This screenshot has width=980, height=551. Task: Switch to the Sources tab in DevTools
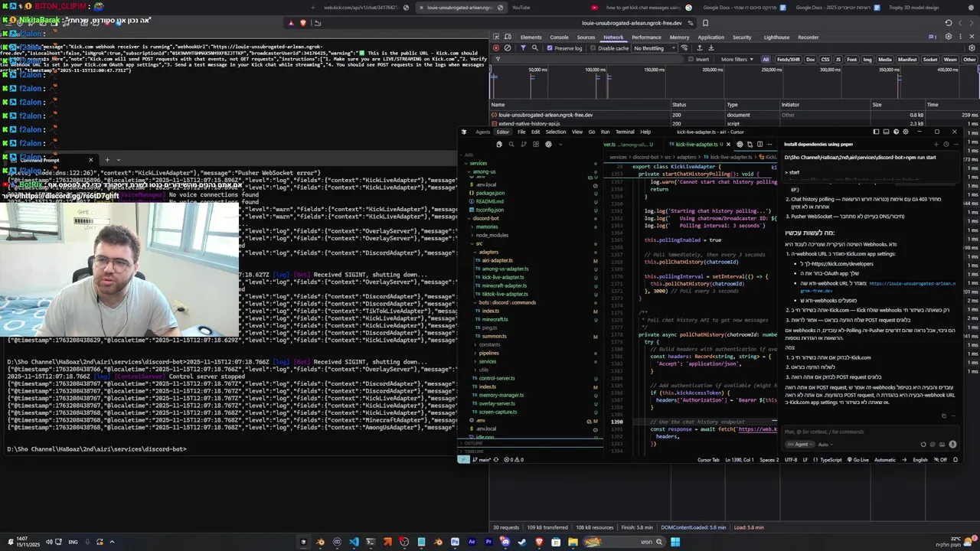click(x=586, y=37)
